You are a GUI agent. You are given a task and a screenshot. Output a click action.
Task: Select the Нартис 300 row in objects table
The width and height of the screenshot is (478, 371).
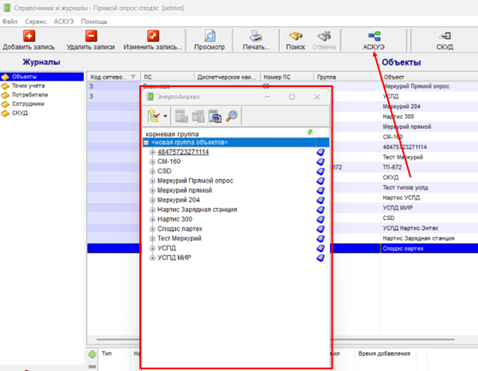click(x=398, y=117)
